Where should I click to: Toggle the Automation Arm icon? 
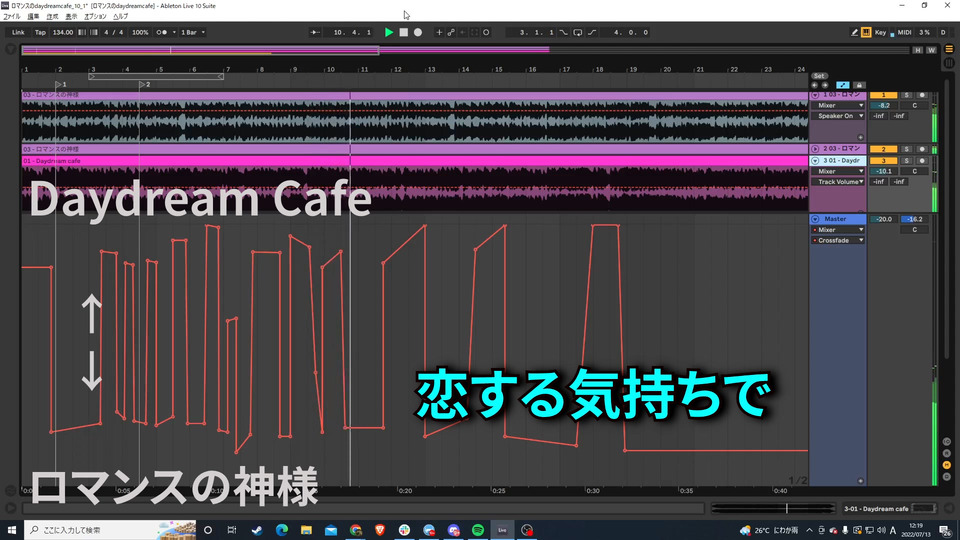451,32
